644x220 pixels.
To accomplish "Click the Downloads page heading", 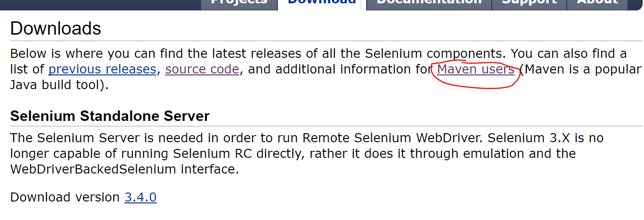I will (x=55, y=29).
